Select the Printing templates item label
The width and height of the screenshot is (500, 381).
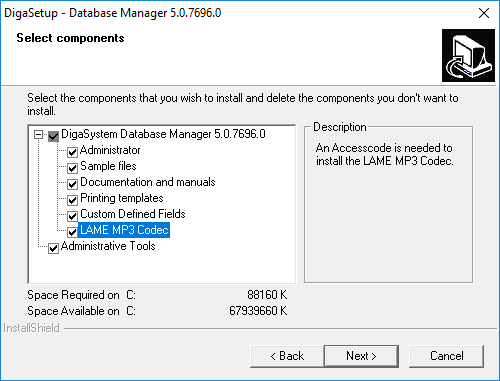tap(122, 198)
